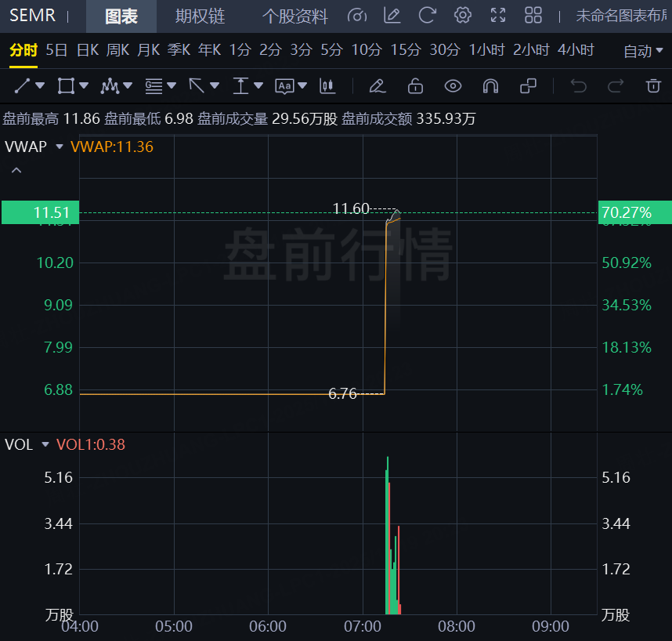Switch to the 个股资料 tab
The image size is (672, 641).
pos(294,16)
